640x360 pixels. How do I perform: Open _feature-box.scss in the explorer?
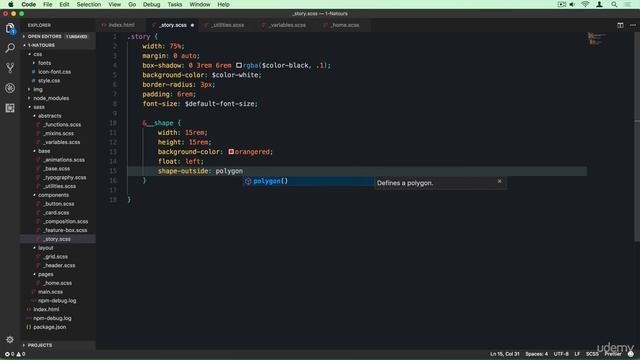(65, 230)
